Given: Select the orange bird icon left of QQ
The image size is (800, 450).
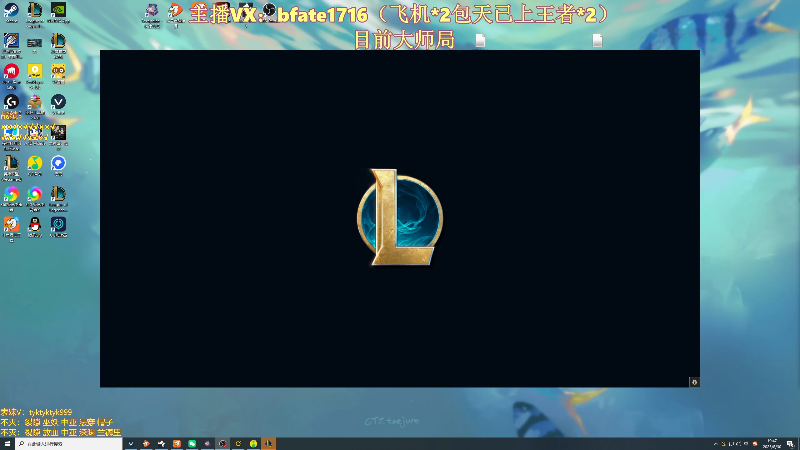Looking at the screenshot, I should coord(11,224).
